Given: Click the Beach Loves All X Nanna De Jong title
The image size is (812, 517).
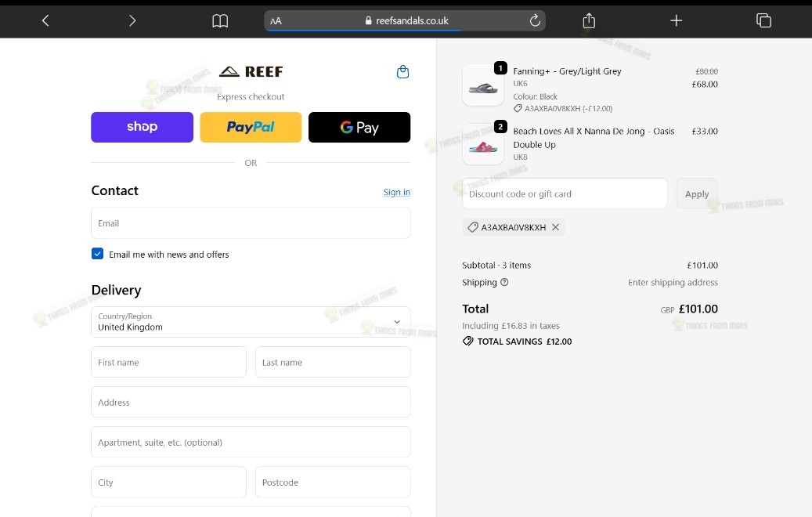Looking at the screenshot, I should [594, 138].
